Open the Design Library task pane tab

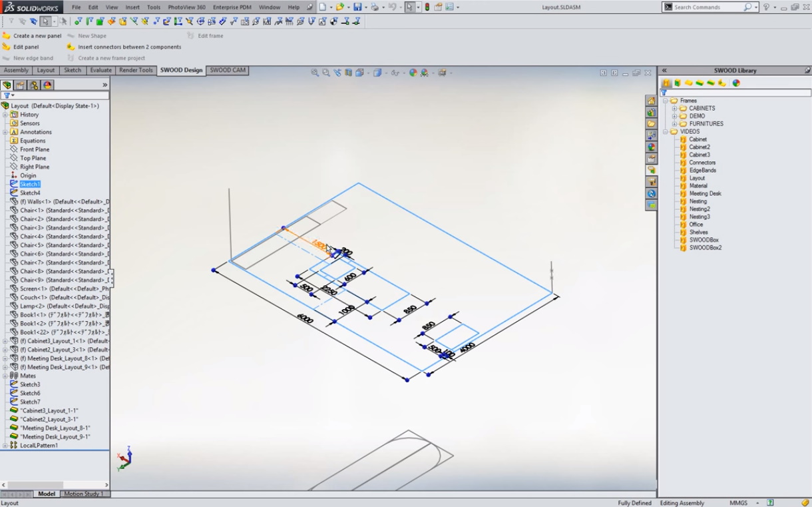click(x=652, y=112)
